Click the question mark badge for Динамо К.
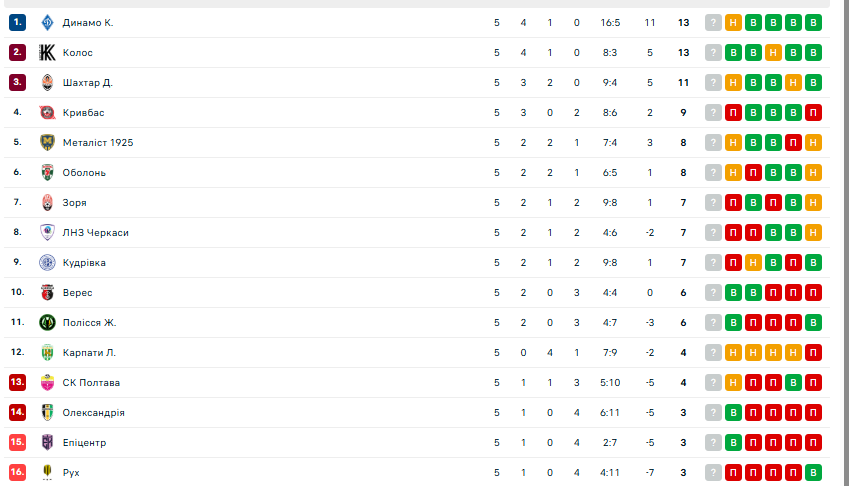This screenshot has height=486, width=849. click(x=713, y=23)
